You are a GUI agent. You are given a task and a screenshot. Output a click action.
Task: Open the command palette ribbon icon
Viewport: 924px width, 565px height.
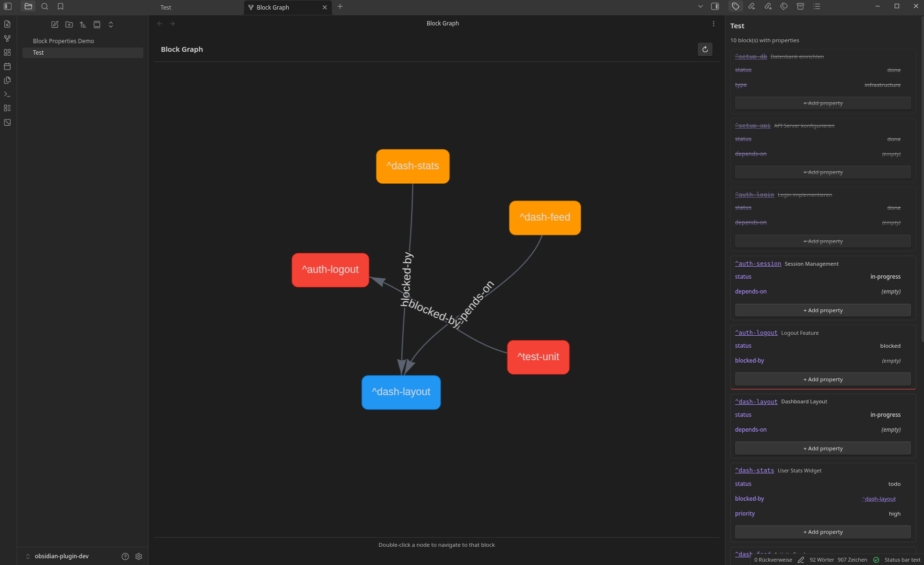[x=7, y=94]
